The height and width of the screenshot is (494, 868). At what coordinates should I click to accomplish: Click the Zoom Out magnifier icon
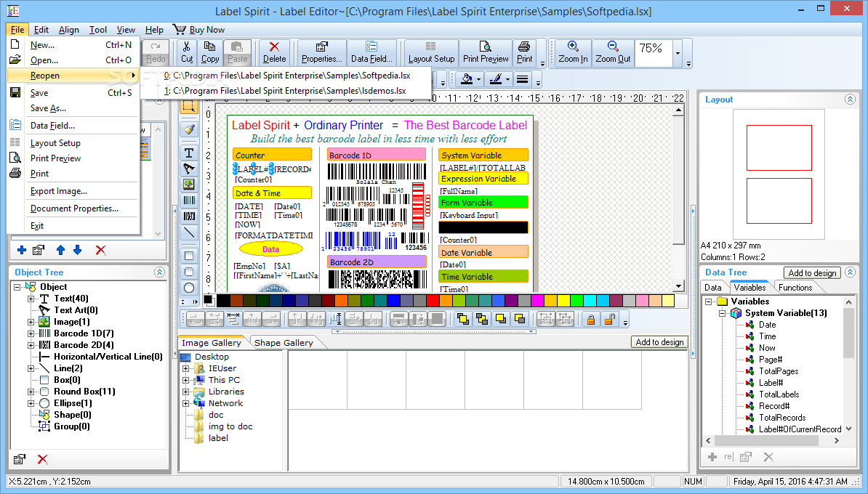click(613, 52)
